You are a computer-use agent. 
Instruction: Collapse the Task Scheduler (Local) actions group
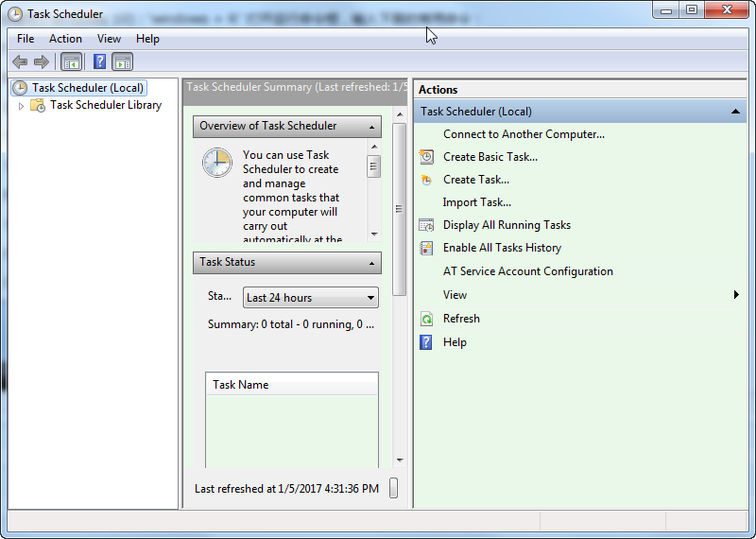point(735,112)
